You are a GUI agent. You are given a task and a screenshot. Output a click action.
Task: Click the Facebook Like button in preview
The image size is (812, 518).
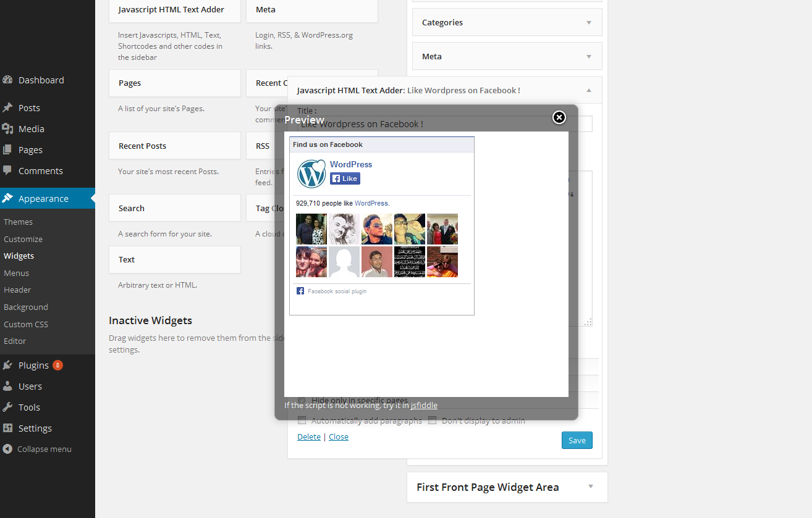click(345, 178)
